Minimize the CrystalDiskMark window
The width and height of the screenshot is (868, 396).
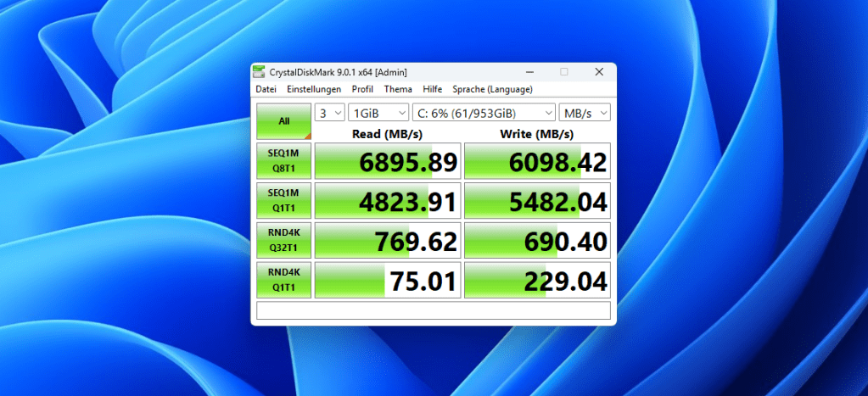[528, 72]
